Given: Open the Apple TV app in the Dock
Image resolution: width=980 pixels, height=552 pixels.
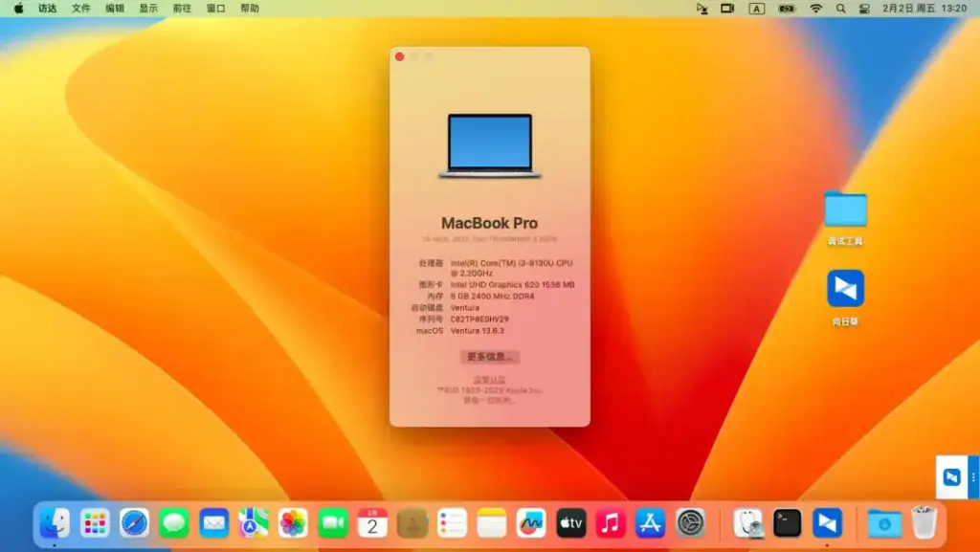Looking at the screenshot, I should [571, 523].
